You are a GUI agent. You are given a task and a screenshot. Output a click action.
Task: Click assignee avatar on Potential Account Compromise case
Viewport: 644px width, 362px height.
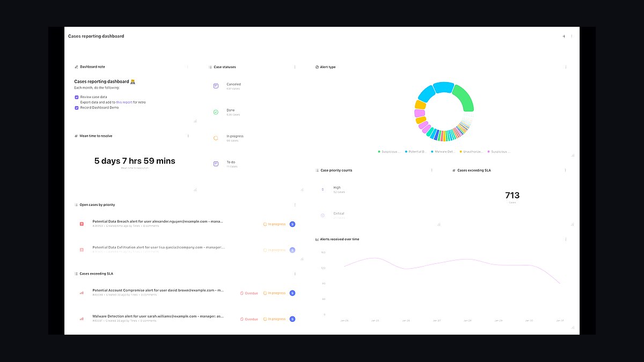pyautogui.click(x=292, y=293)
